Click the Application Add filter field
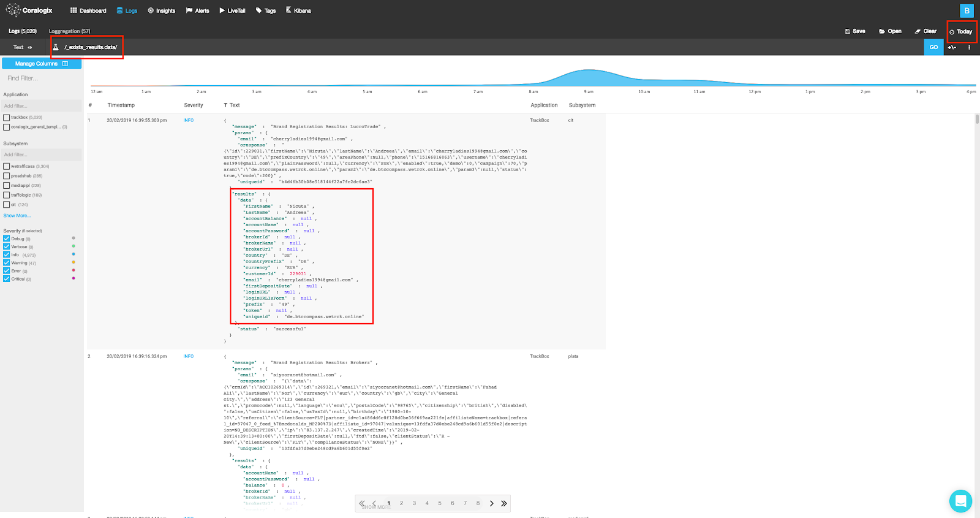The width and height of the screenshot is (980, 518). pos(42,106)
